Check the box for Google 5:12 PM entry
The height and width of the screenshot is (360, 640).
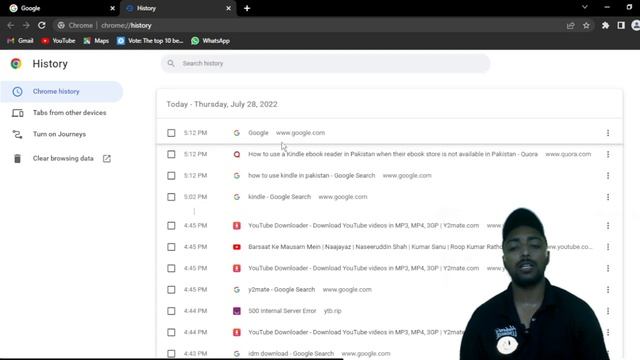(x=171, y=133)
